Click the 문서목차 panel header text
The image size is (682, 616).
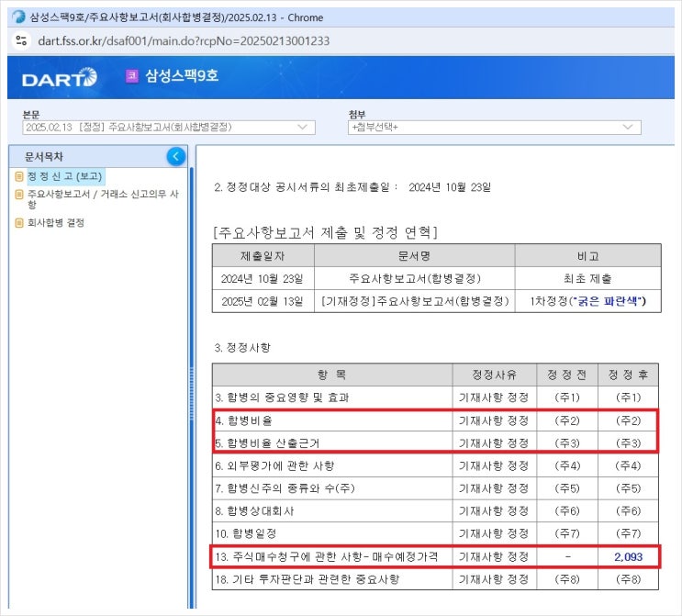tap(44, 157)
